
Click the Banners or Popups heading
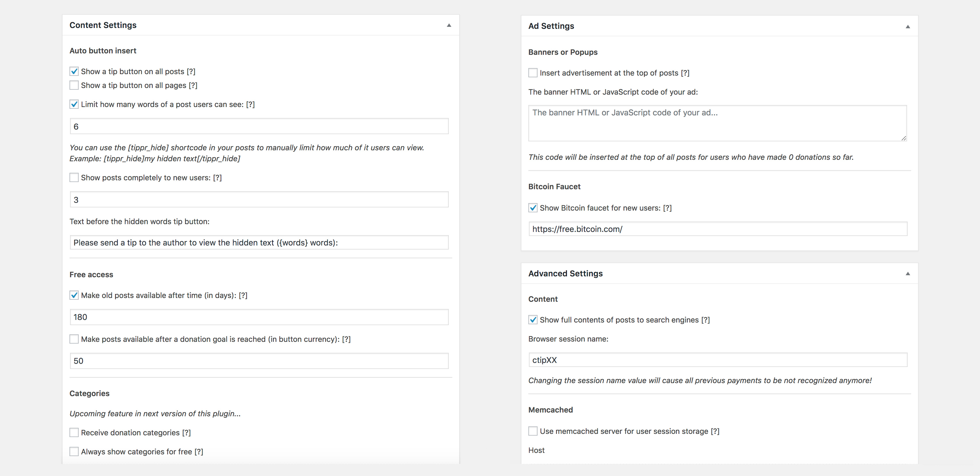click(x=563, y=52)
